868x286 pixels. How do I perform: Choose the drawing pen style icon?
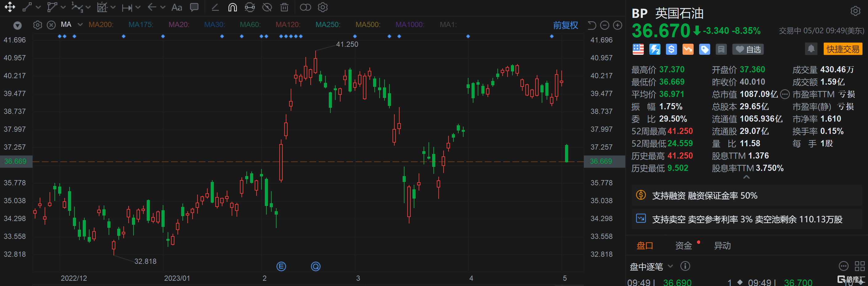(215, 7)
